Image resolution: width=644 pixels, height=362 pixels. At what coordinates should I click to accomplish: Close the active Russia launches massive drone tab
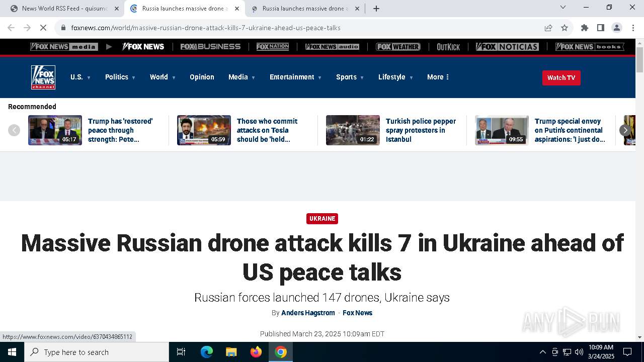(237, 9)
